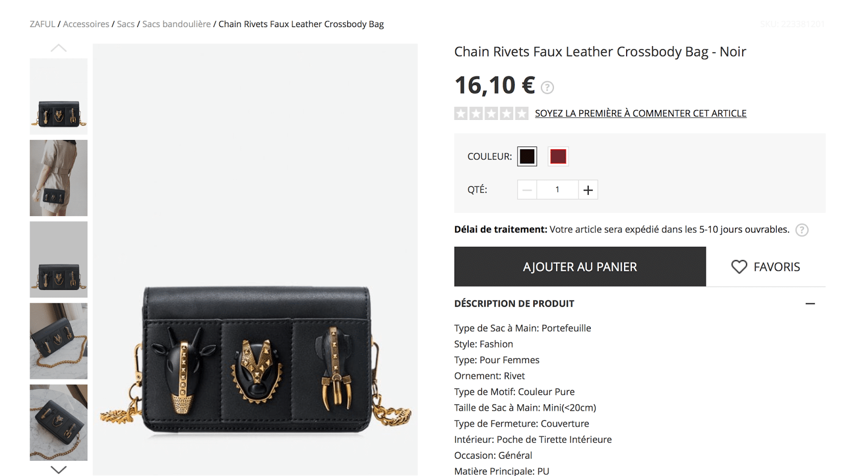
Task: Open the Sacs bandoulière breadcrumb link
Action: click(x=176, y=24)
